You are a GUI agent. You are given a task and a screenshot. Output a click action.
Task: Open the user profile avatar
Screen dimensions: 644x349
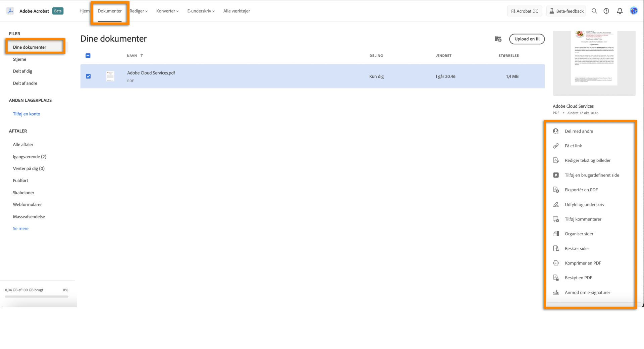point(634,11)
